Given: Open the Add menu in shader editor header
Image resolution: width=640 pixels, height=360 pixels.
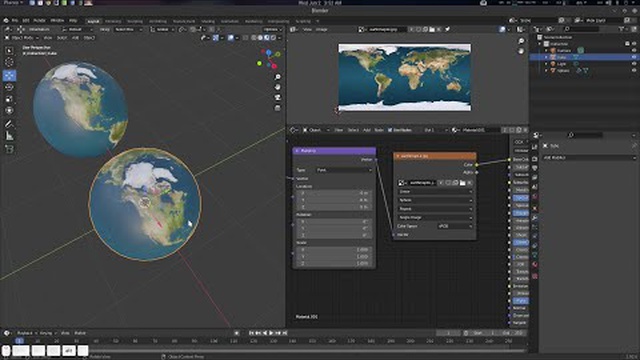Looking at the screenshot, I should [367, 130].
